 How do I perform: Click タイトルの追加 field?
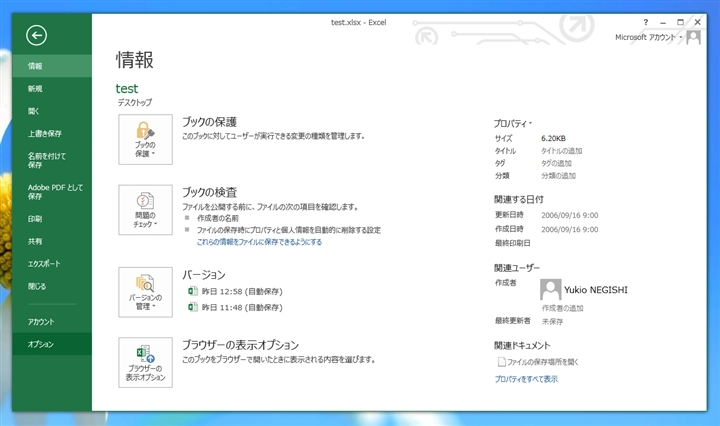[562, 151]
